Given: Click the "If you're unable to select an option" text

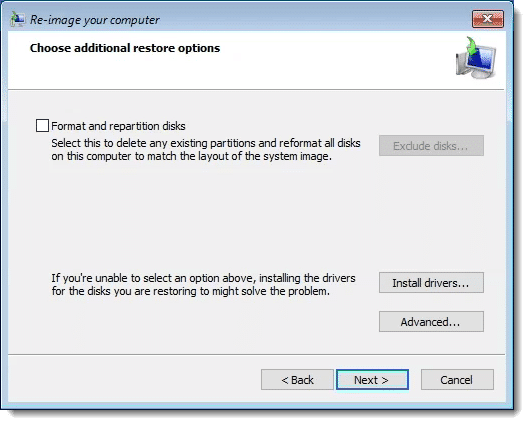Looking at the screenshot, I should click(203, 278).
